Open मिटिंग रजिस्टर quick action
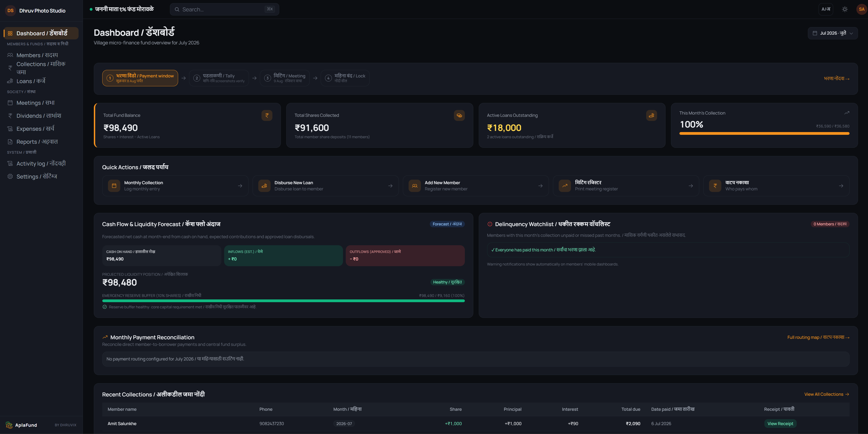 [626, 186]
